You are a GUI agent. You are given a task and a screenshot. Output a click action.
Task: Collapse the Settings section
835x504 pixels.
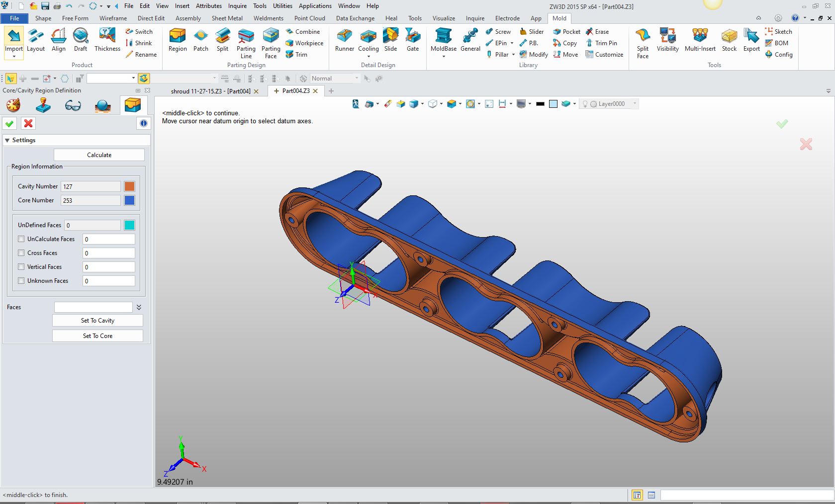7,141
